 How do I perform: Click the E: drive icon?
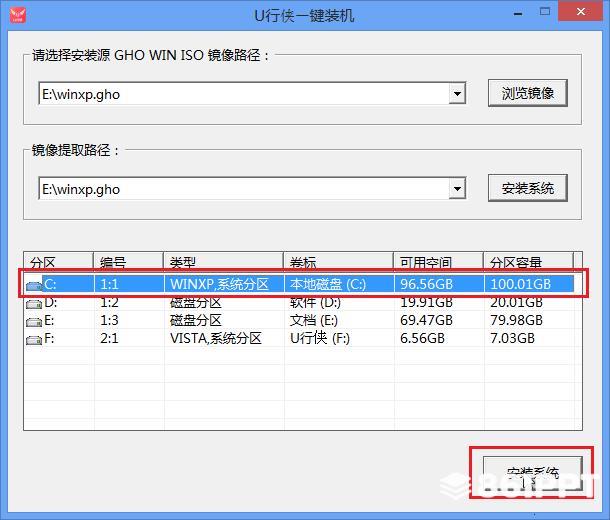click(x=34, y=322)
